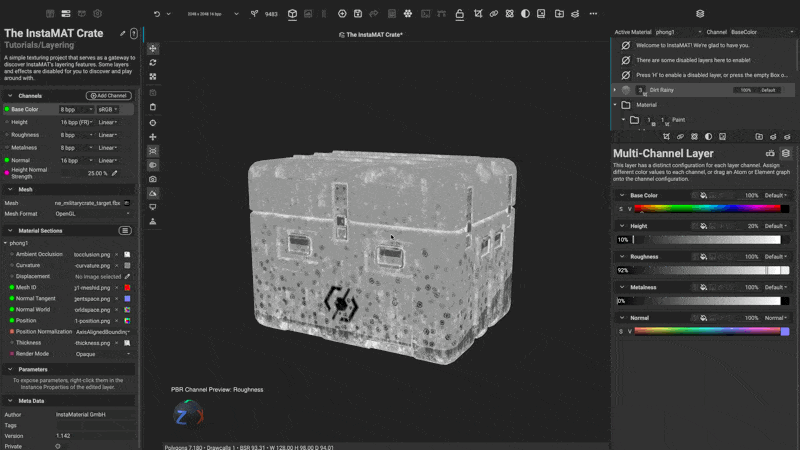Screen dimensions: 800x450
Task: Select the server-rows panel icon at top left
Action: (x=66, y=13)
